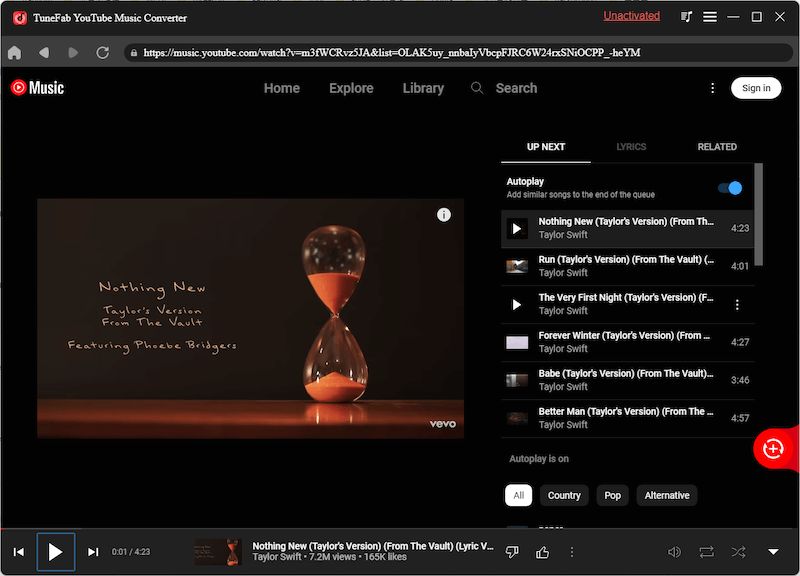Click the red add-to-convert floating button
The image size is (800, 576).
pos(773,449)
